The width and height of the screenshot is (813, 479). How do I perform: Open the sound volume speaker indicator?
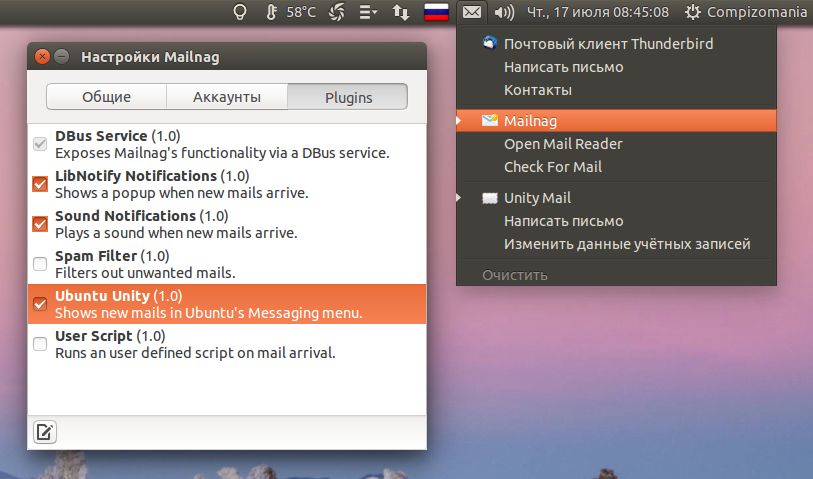(x=504, y=12)
